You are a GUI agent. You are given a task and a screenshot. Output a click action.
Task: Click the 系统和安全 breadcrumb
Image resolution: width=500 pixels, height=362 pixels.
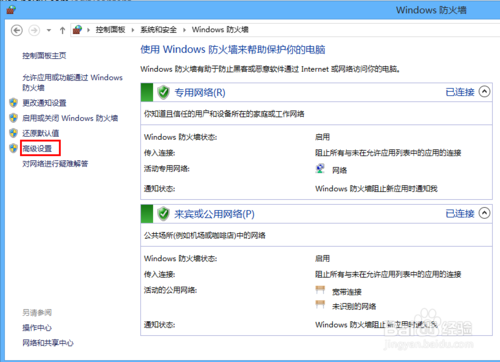pyautogui.click(x=158, y=30)
